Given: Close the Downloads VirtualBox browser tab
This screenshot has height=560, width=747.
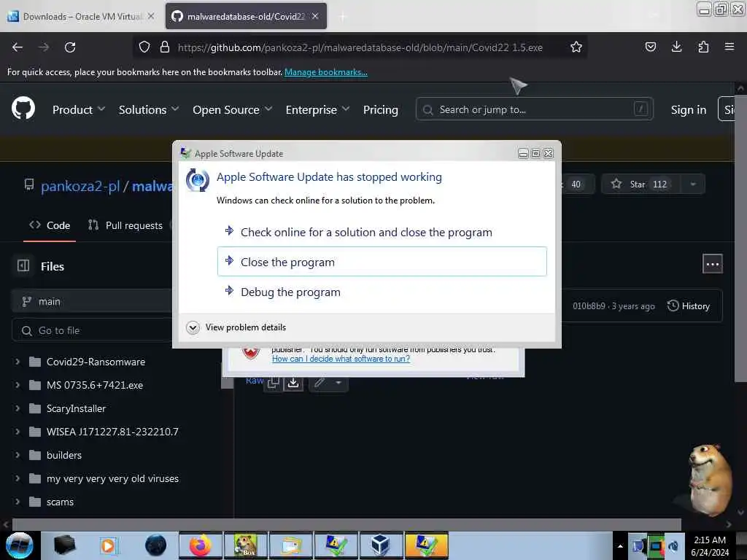Looking at the screenshot, I should 150,16.
